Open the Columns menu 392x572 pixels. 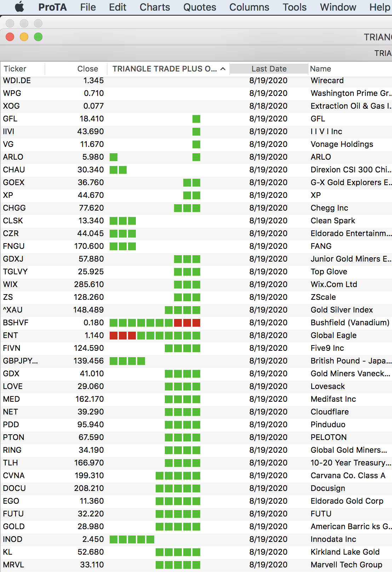tap(249, 7)
